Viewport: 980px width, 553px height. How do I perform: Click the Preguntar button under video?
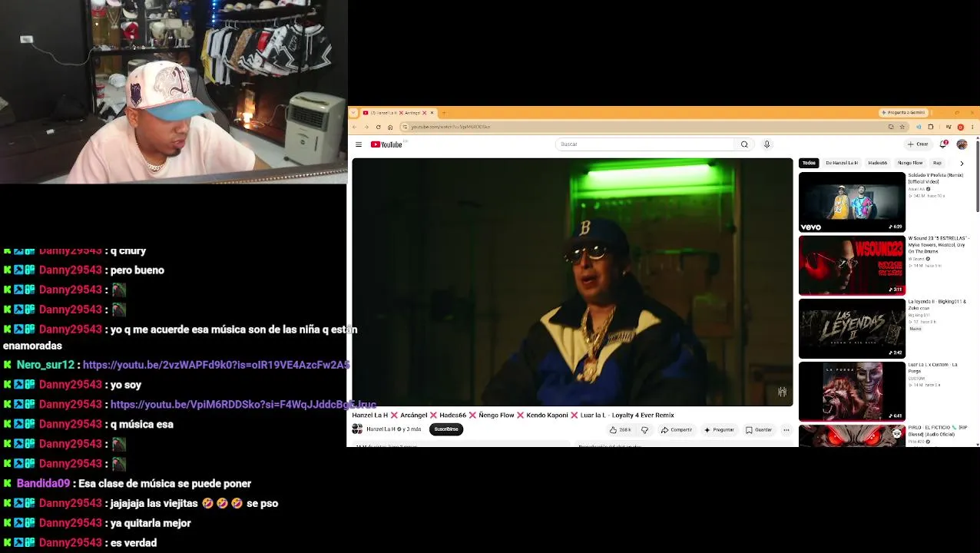pyautogui.click(x=719, y=430)
